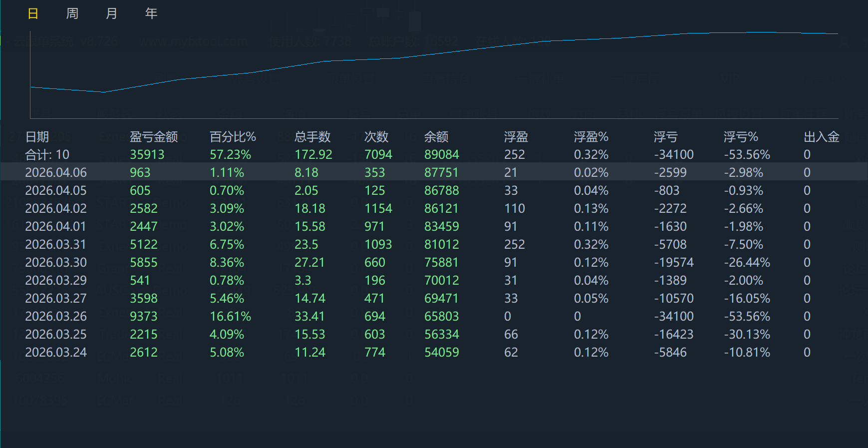The height and width of the screenshot is (448, 868).
Task: Click the 浮亏 column header
Action: pyautogui.click(x=666, y=137)
